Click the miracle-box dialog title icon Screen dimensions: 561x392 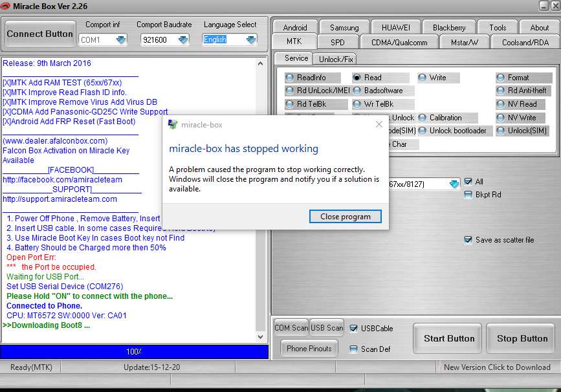coord(173,124)
